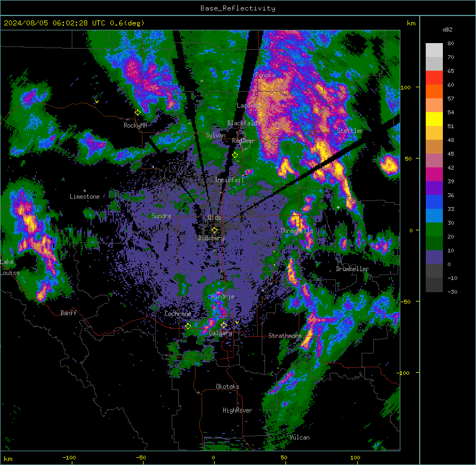This screenshot has height=465, width=476.
Task: Click the yellow diamond marker below Cochrane
Action: tap(188, 326)
